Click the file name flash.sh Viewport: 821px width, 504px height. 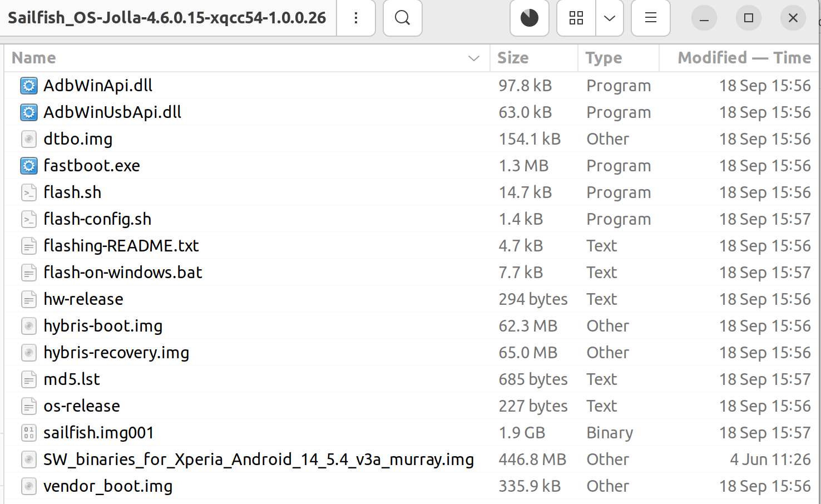[x=72, y=192]
